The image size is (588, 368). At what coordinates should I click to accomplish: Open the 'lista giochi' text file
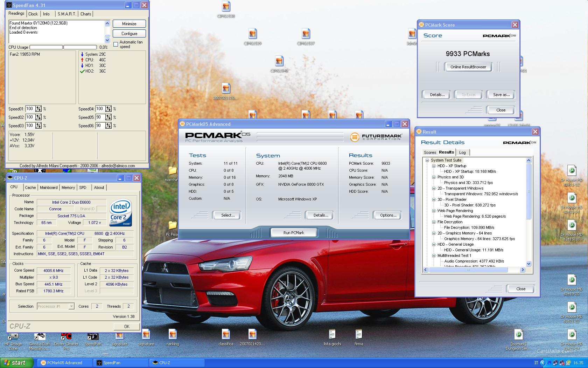coord(332,338)
